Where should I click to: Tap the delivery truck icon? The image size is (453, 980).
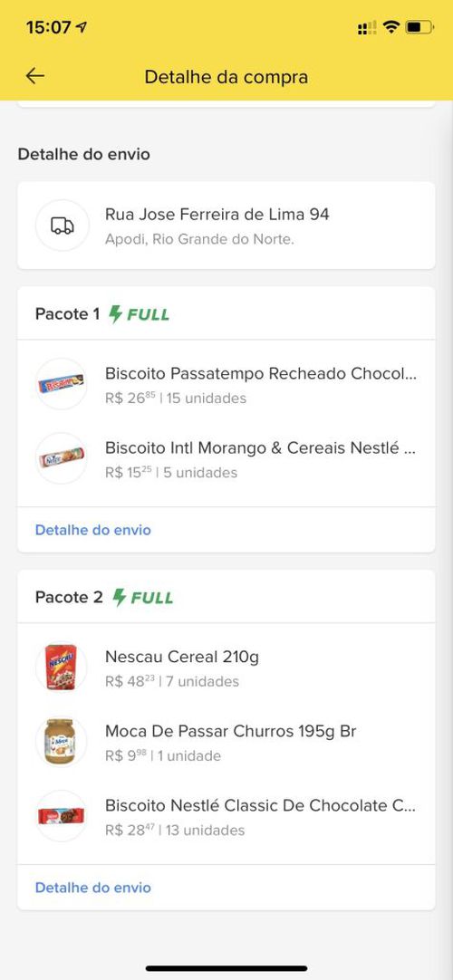click(62, 226)
